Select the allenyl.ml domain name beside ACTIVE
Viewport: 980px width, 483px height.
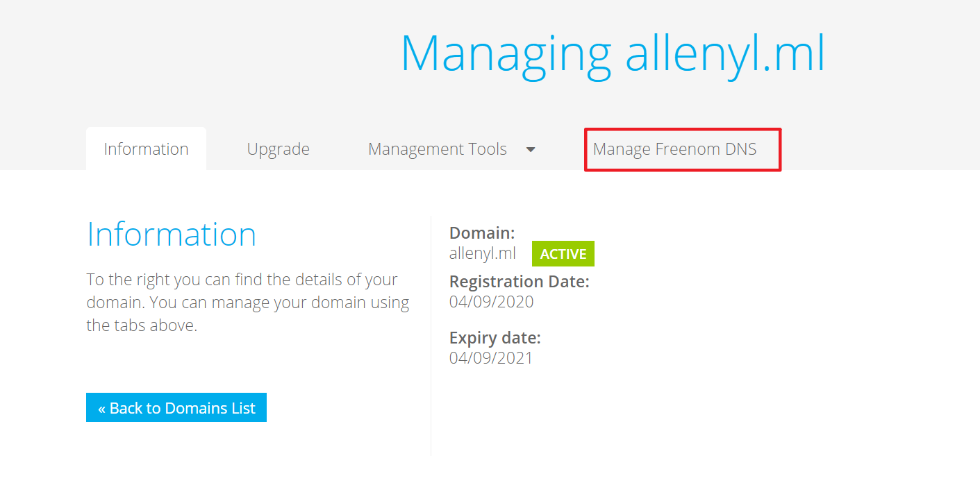coord(483,253)
